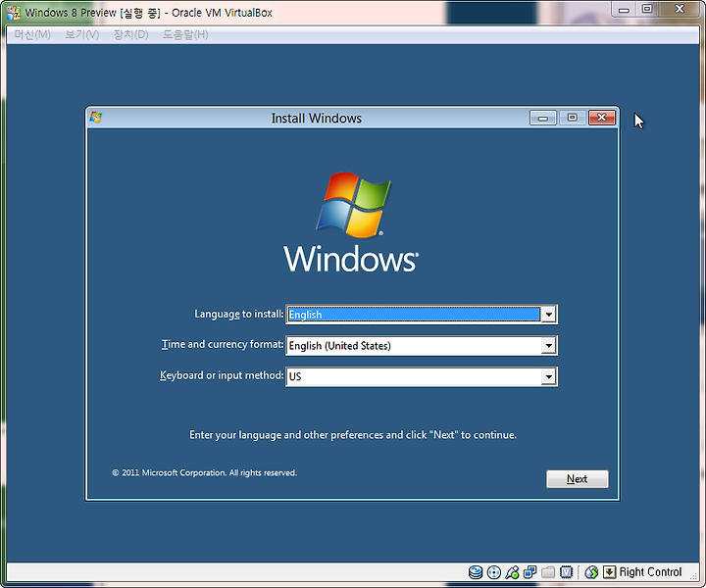Click the Time and currency format label
706x588 pixels.
tap(223, 345)
